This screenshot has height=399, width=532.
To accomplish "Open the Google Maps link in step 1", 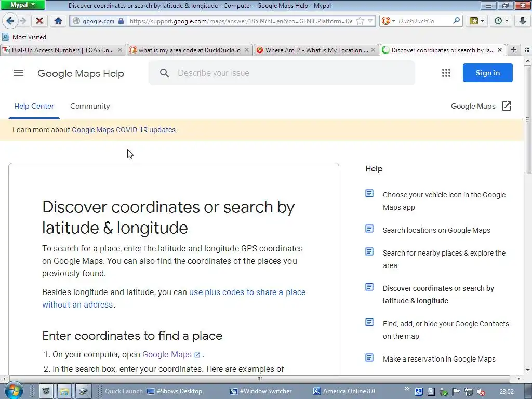I will (x=171, y=354).
